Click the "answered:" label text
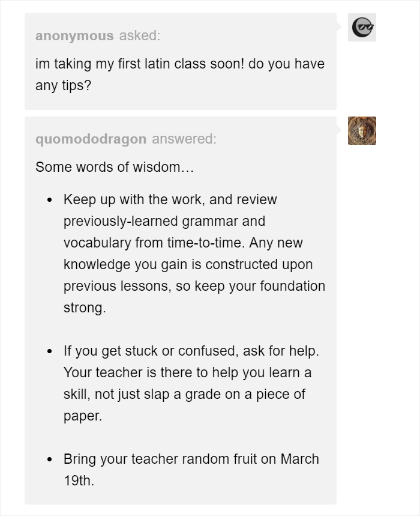 (184, 139)
